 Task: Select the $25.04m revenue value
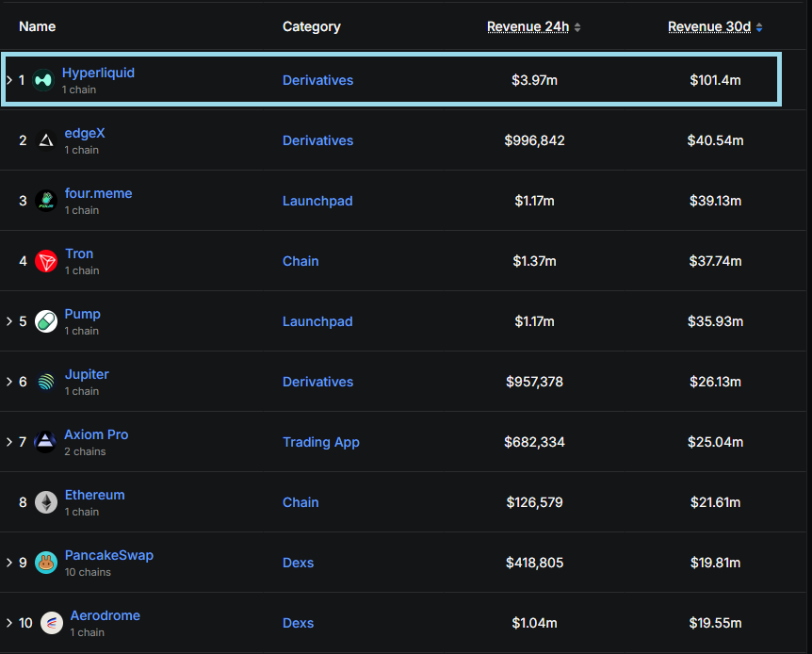(715, 442)
